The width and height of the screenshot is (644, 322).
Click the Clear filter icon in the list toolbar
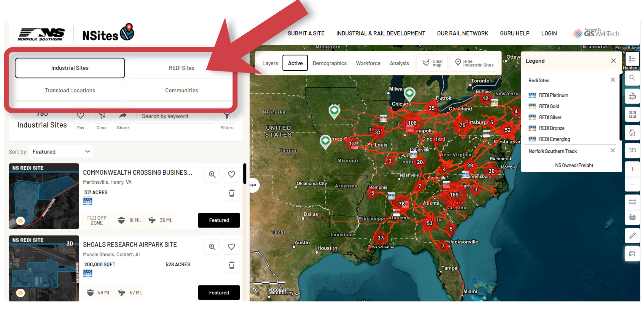[102, 116]
